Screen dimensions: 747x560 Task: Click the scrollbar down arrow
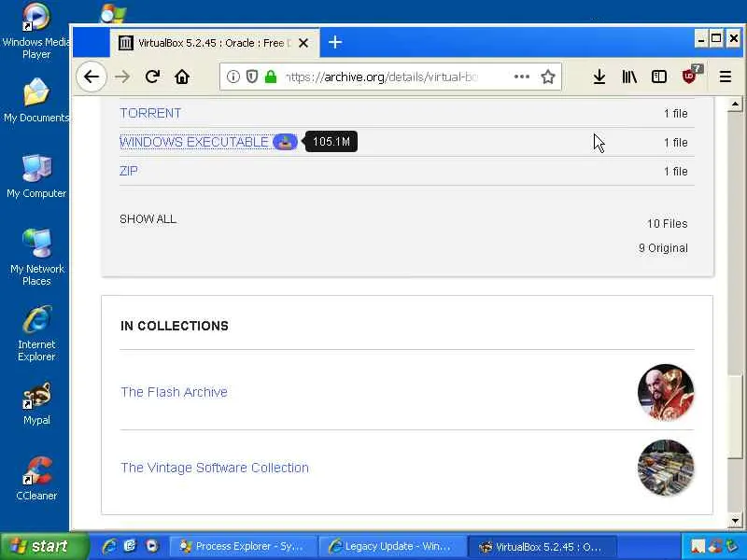[735, 521]
